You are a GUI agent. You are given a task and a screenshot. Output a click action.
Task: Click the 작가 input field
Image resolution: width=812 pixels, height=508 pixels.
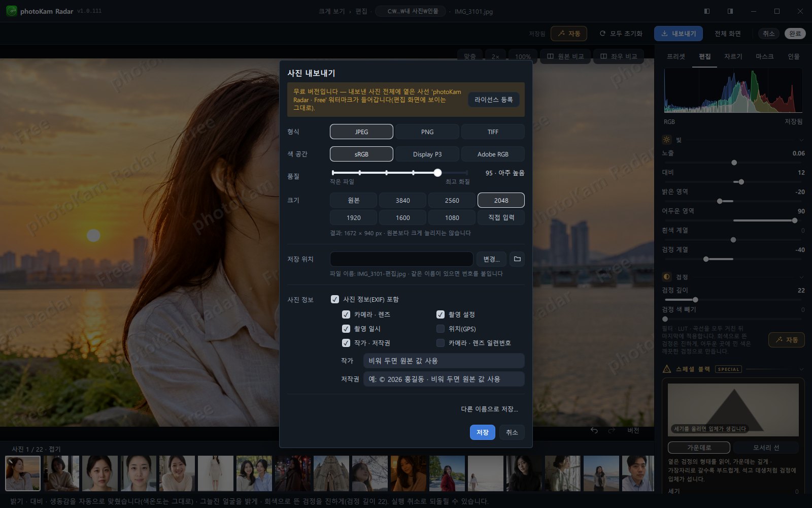pyautogui.click(x=444, y=361)
